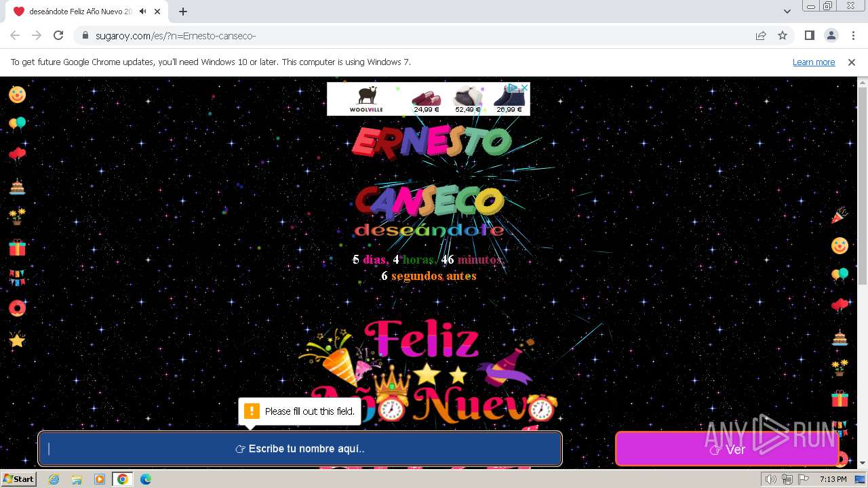
Task: Click the red heart balloons icon in the left sidebar
Action: tap(17, 155)
